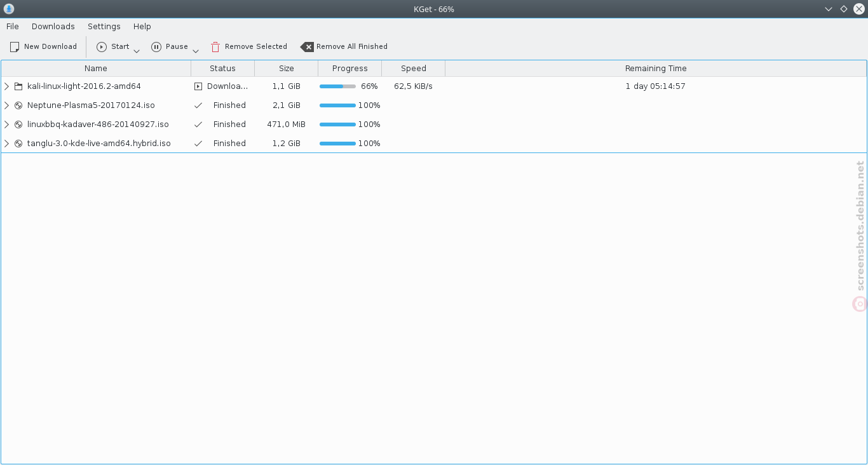This screenshot has width=868, height=465.
Task: Click the 471,0 MiB size cell
Action: 287,125
